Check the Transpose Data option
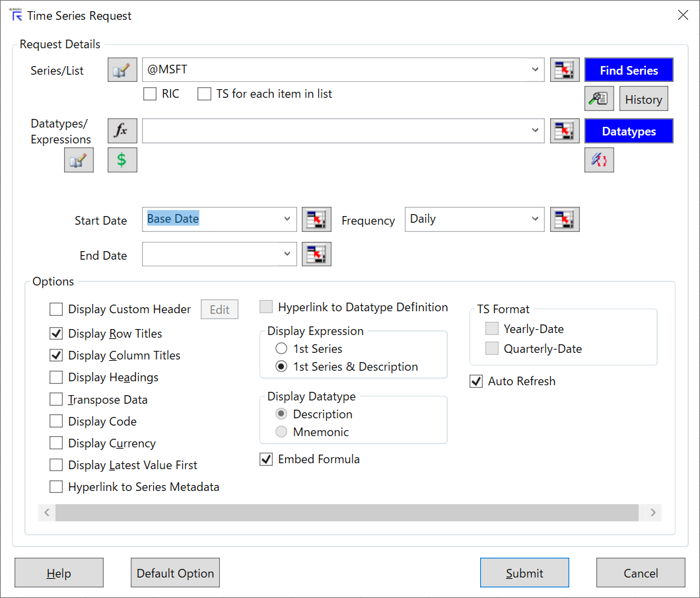Screen dimensions: 700x598 tap(56, 399)
